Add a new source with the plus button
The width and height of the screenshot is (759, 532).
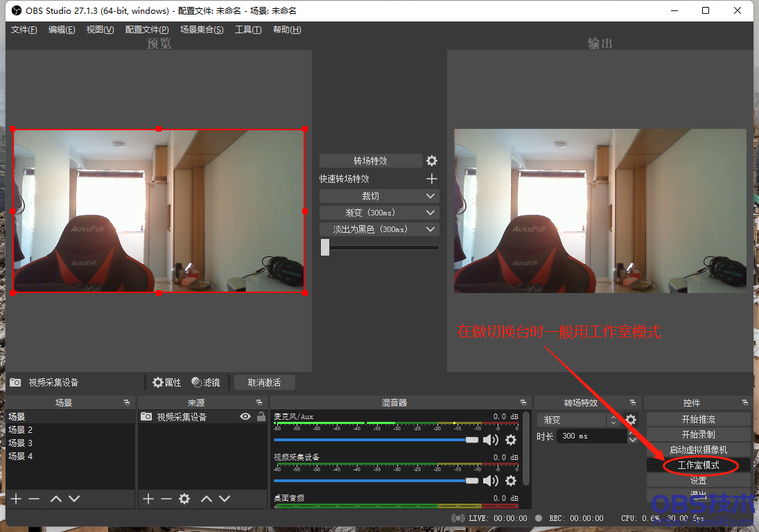point(148,499)
